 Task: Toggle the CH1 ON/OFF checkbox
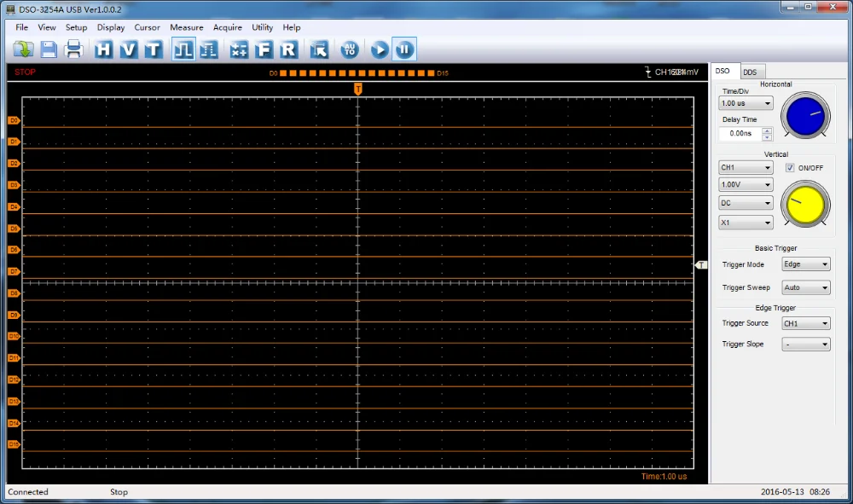coord(790,167)
